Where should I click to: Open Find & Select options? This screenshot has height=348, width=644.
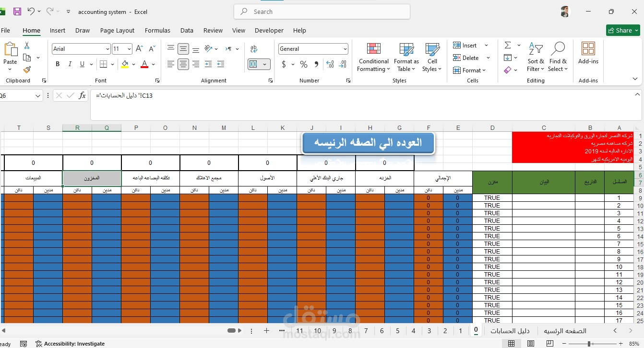(x=558, y=57)
